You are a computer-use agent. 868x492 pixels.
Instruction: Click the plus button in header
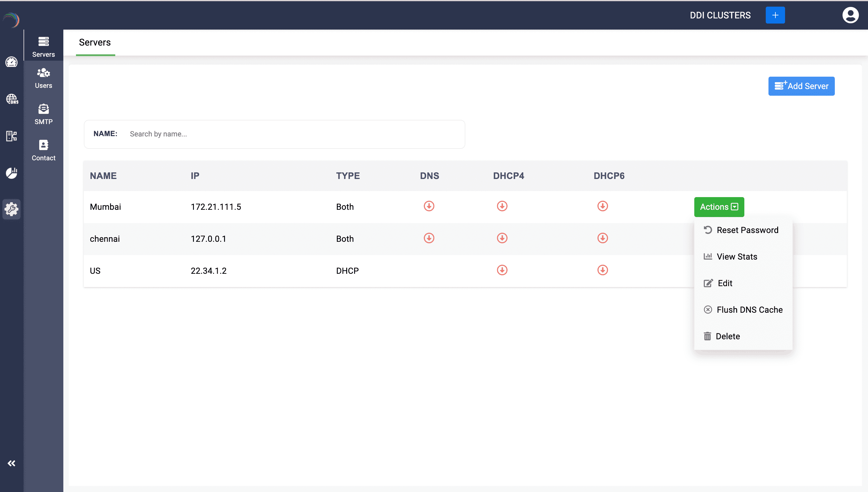point(775,15)
